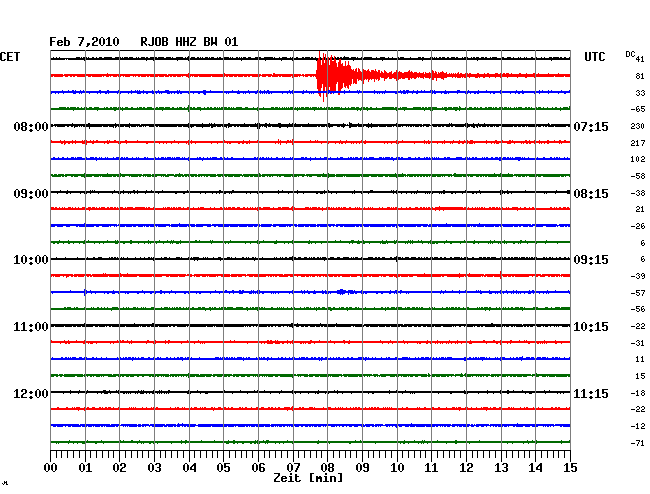650x494 pixels.
Task: Select minute 00 on the time axis
Action: coord(51,467)
